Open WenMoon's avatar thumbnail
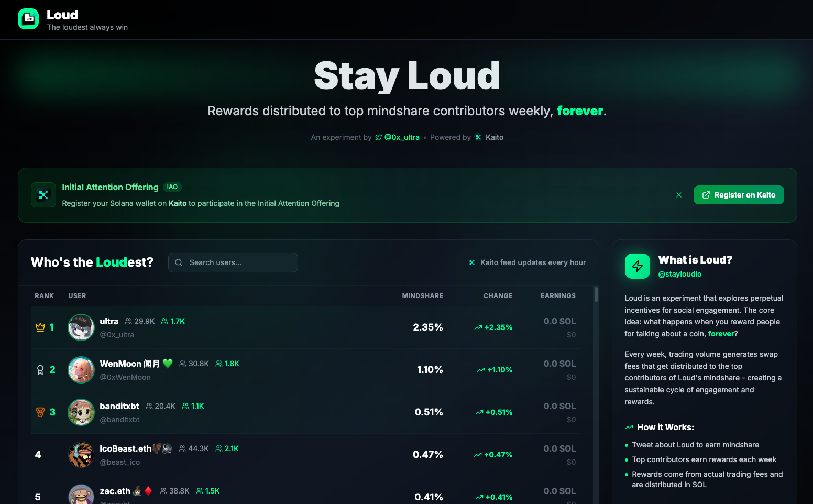Viewport: 813px width, 504px height. pos(81,370)
